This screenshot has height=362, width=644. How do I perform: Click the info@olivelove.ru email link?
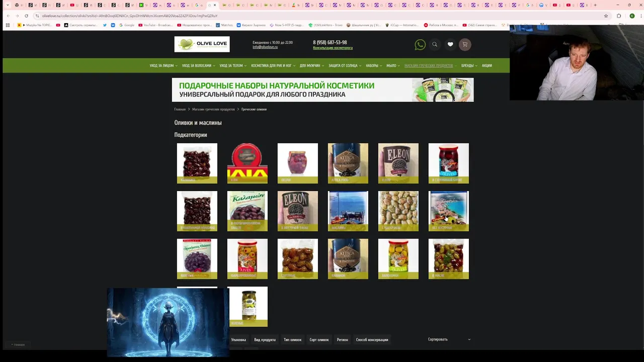click(x=265, y=47)
